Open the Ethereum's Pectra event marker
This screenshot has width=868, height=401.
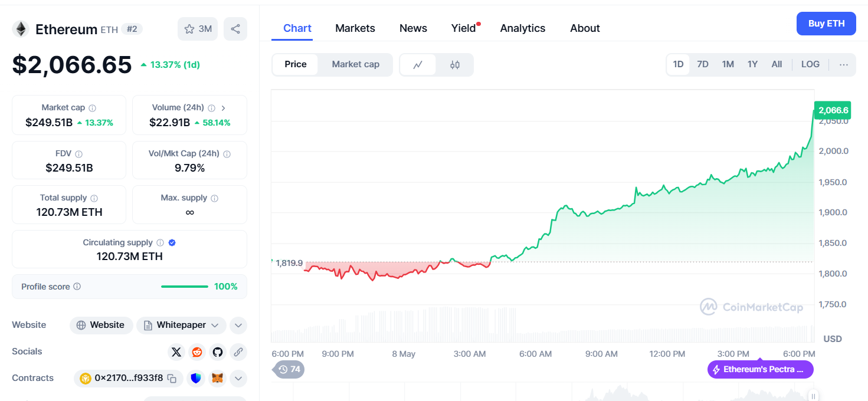pyautogui.click(x=761, y=370)
